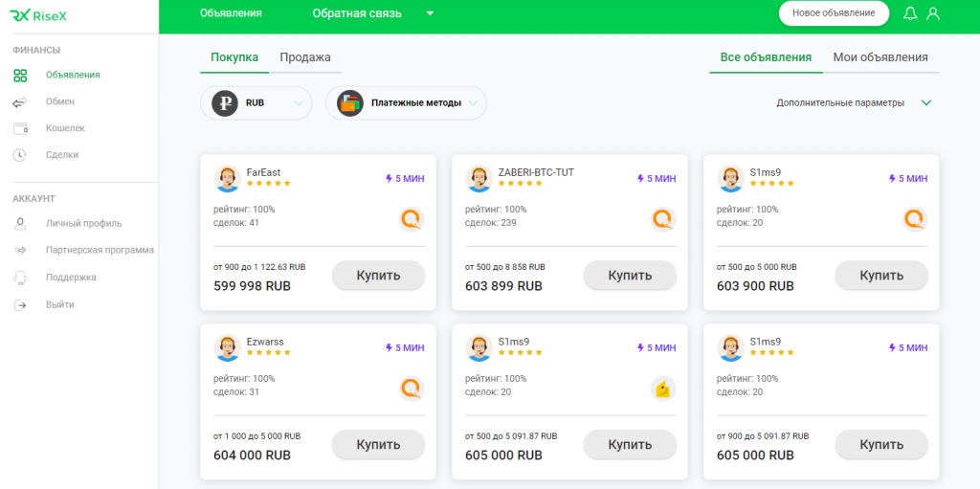Open notifications bell icon

point(910,13)
